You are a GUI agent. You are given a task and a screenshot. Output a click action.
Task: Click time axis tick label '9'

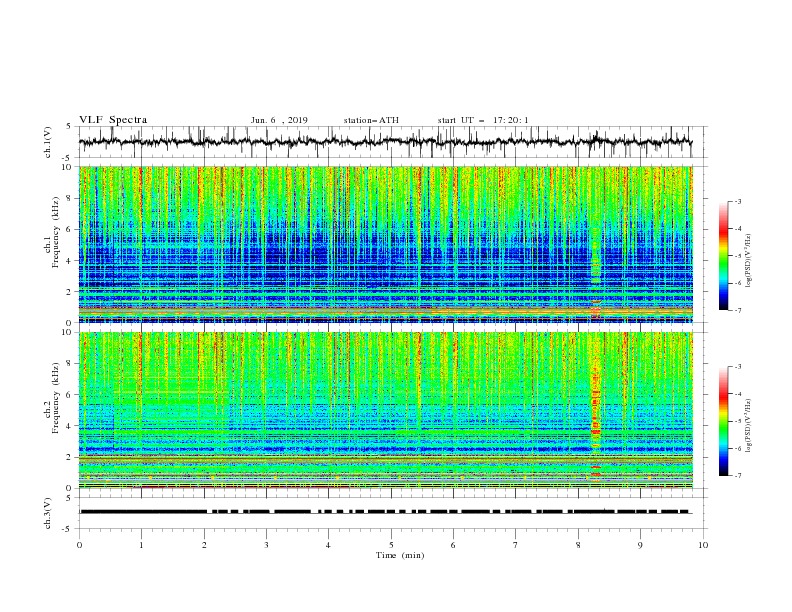pyautogui.click(x=640, y=545)
